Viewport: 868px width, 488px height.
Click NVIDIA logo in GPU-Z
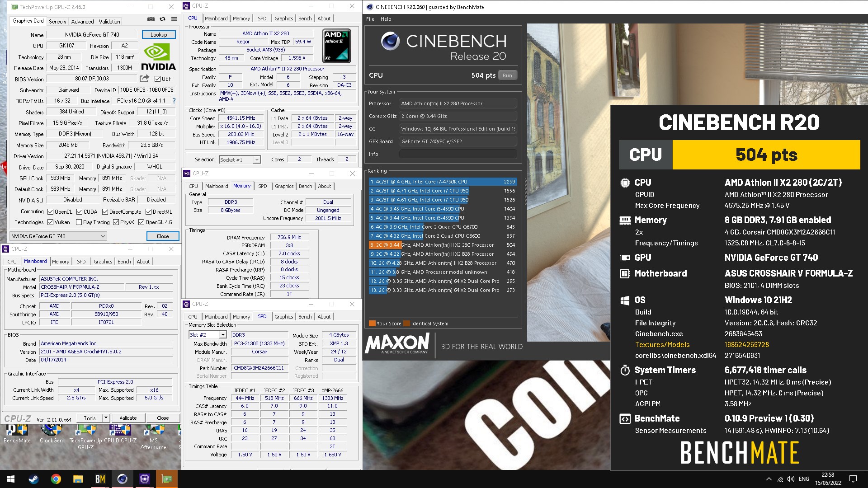[158, 56]
